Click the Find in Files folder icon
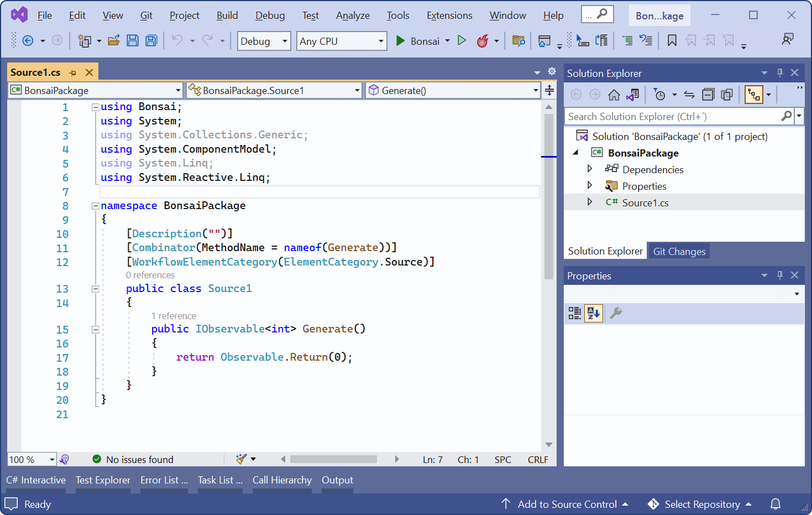This screenshot has height=515, width=812. point(518,40)
